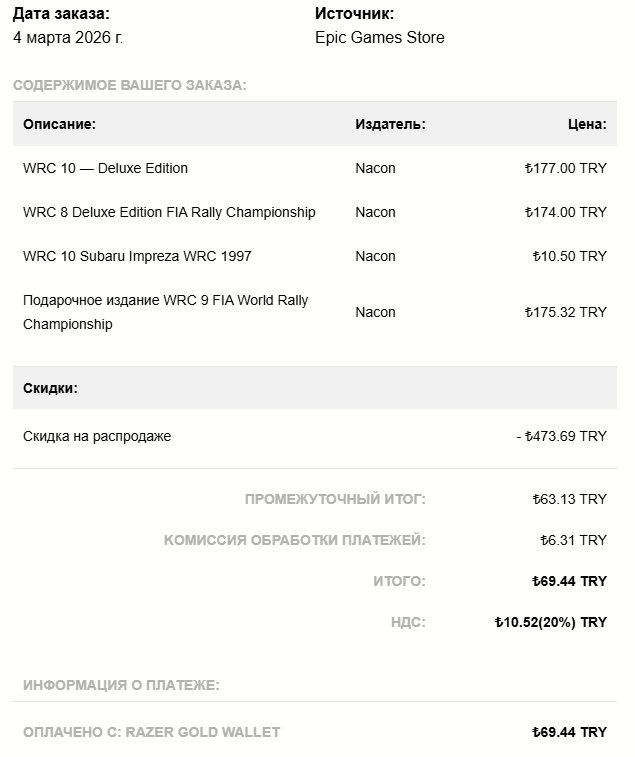
Task: Click the "Оплачено с: Razer Gold Wallet" label
Action: [151, 732]
